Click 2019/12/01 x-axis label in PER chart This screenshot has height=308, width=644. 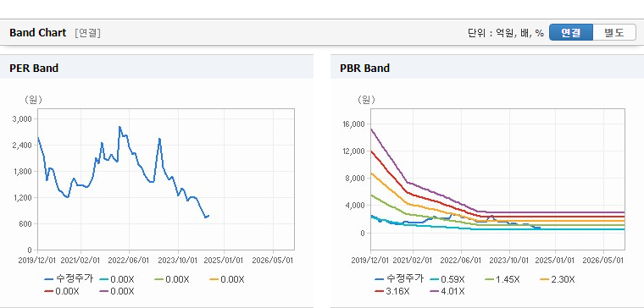(x=38, y=260)
